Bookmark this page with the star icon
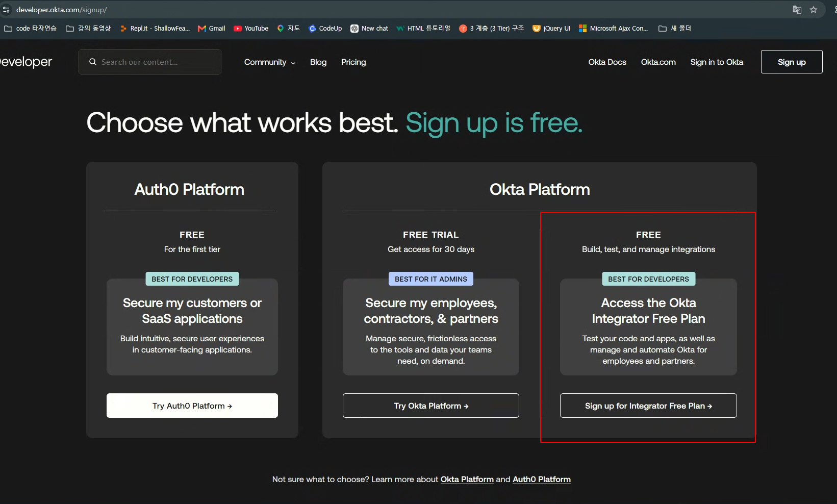The width and height of the screenshot is (837, 504). (x=814, y=10)
